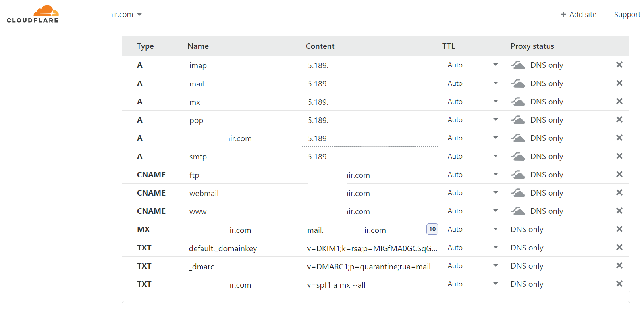The image size is (644, 311).
Task: Expand TTL dropdown for the mx A record
Action: click(496, 102)
